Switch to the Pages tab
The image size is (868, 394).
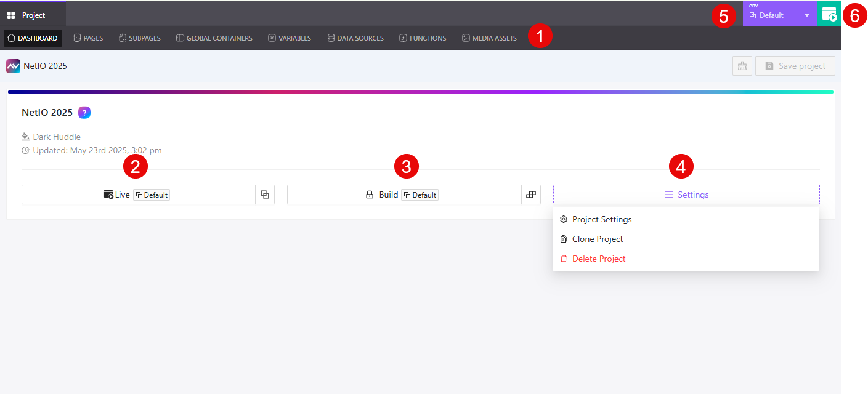point(88,38)
